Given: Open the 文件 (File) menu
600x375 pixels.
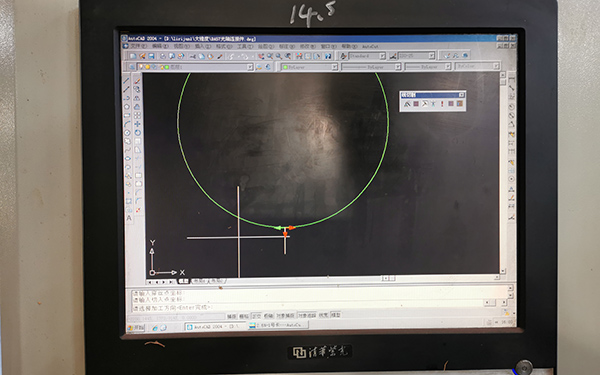Looking at the screenshot, I should pyautogui.click(x=138, y=46).
